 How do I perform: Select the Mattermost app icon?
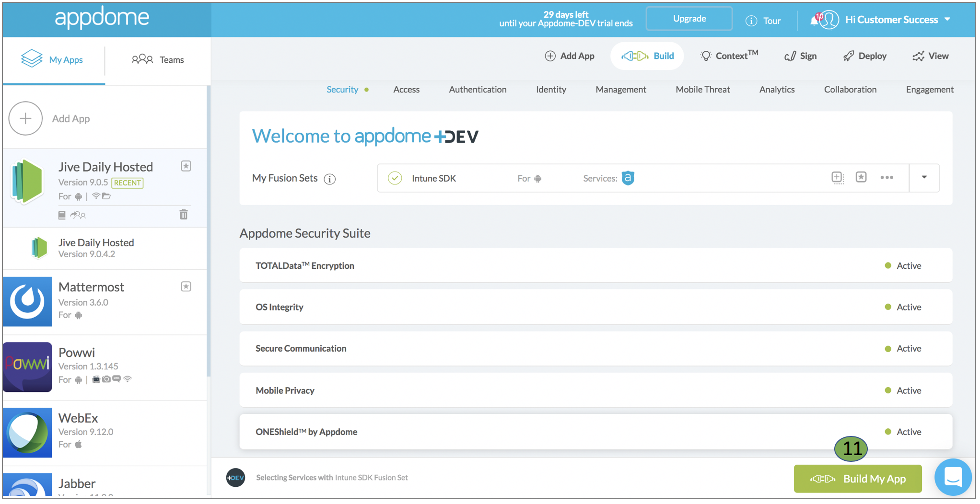tap(27, 302)
